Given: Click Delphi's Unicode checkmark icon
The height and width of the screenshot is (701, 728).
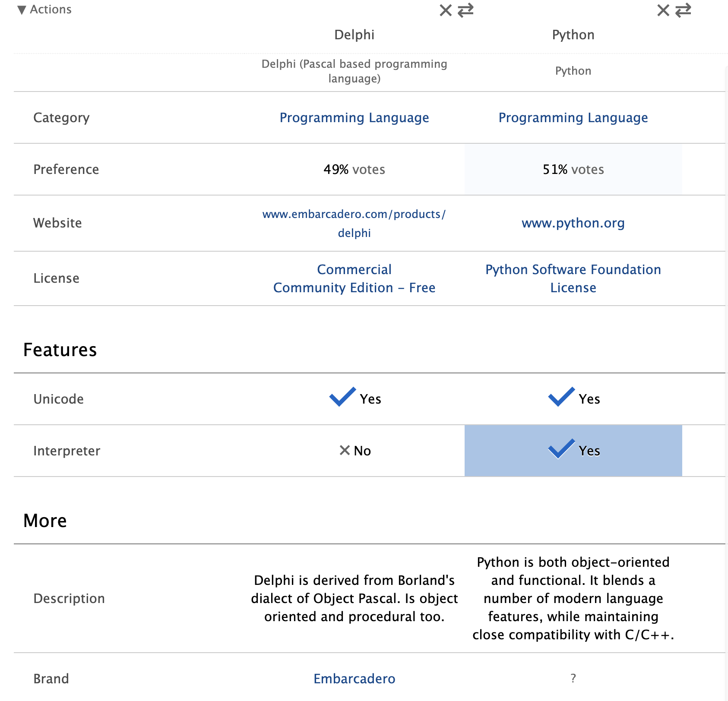Looking at the screenshot, I should click(342, 397).
